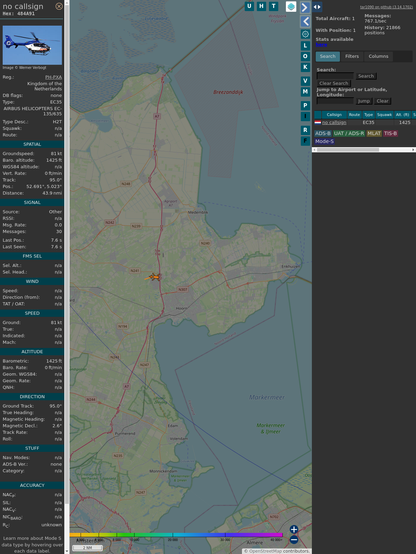The height and width of the screenshot is (554, 416).
Task: Click the left-arrow sidebar collapse button
Action: [x=305, y=22]
